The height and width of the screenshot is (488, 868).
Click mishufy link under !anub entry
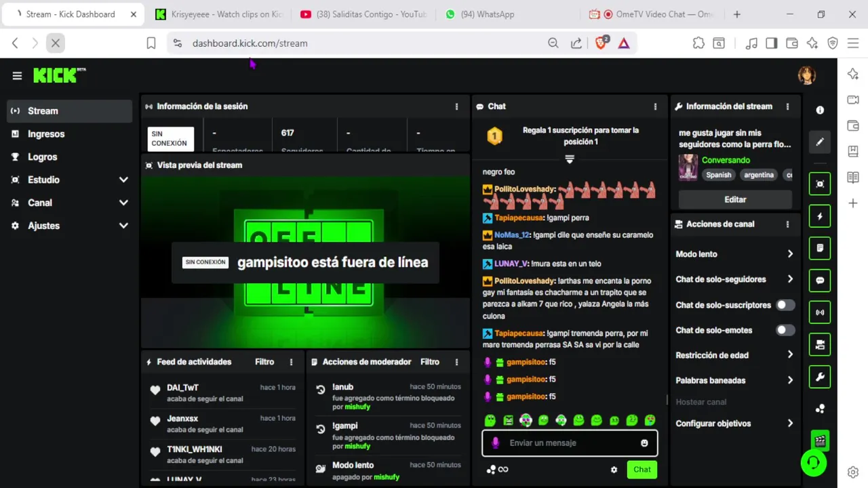pos(357,407)
